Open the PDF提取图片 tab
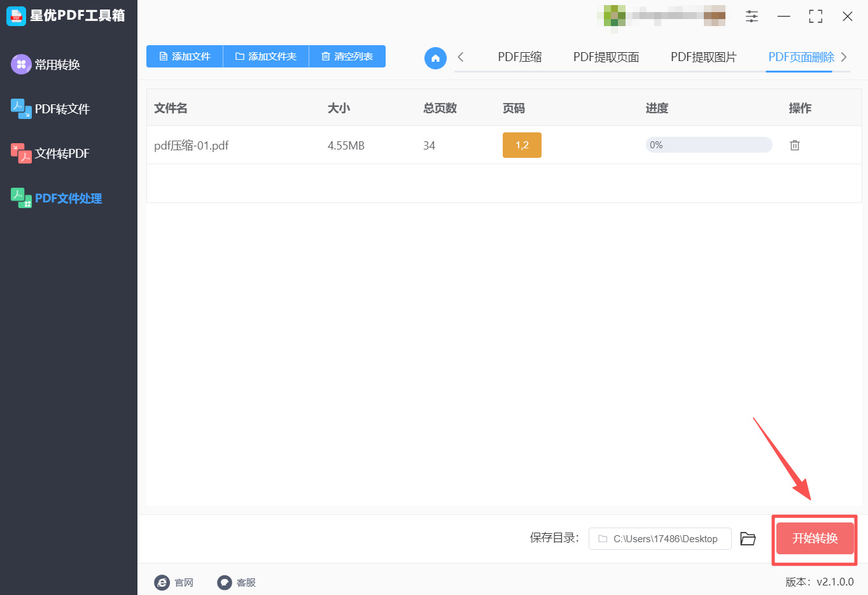This screenshot has width=868, height=595. pos(703,57)
